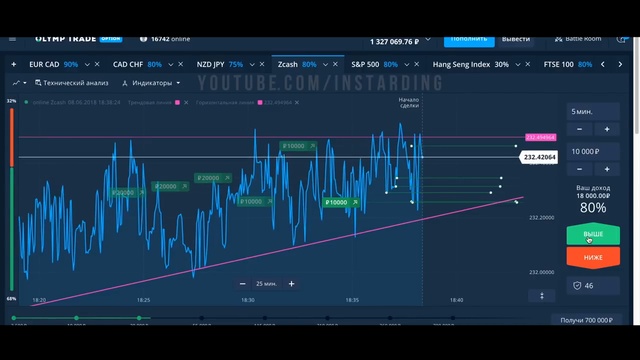Open Технический анализ tools
This screenshot has height=360, width=640.
71,83
